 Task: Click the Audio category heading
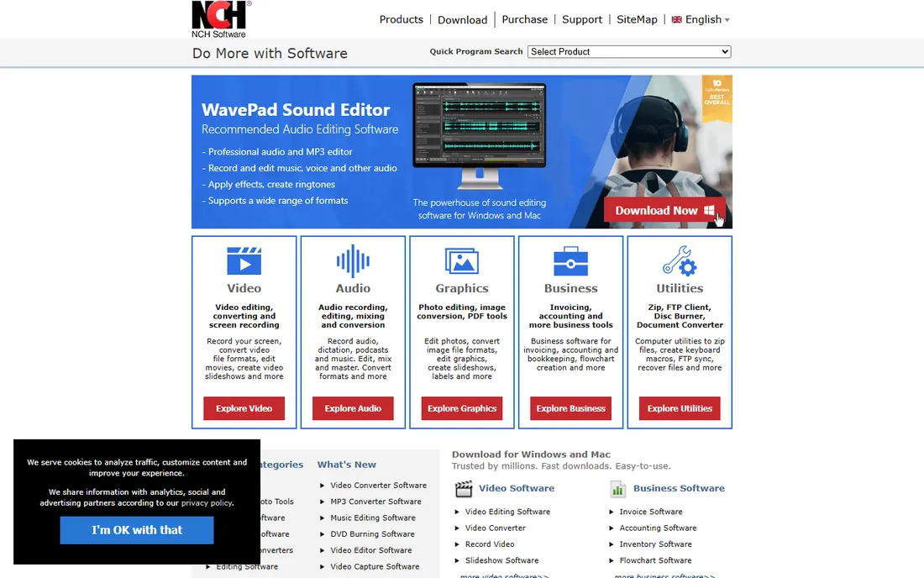pos(353,288)
